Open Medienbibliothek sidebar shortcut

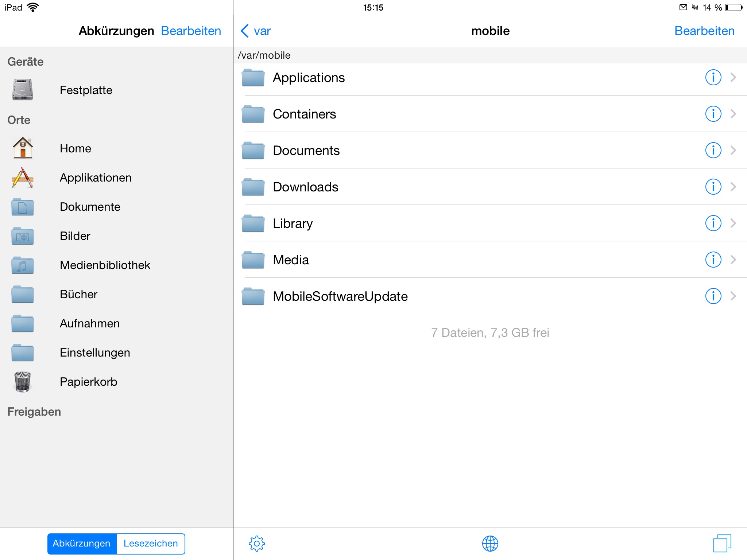[x=105, y=265]
